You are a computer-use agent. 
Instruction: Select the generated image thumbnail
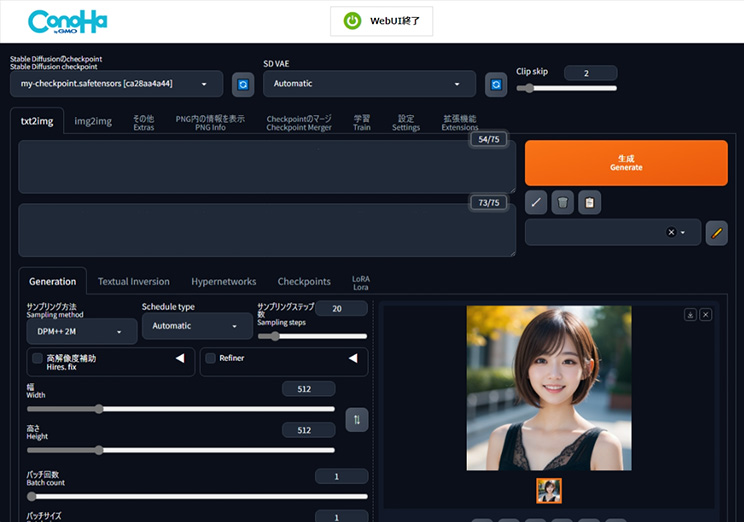point(549,490)
